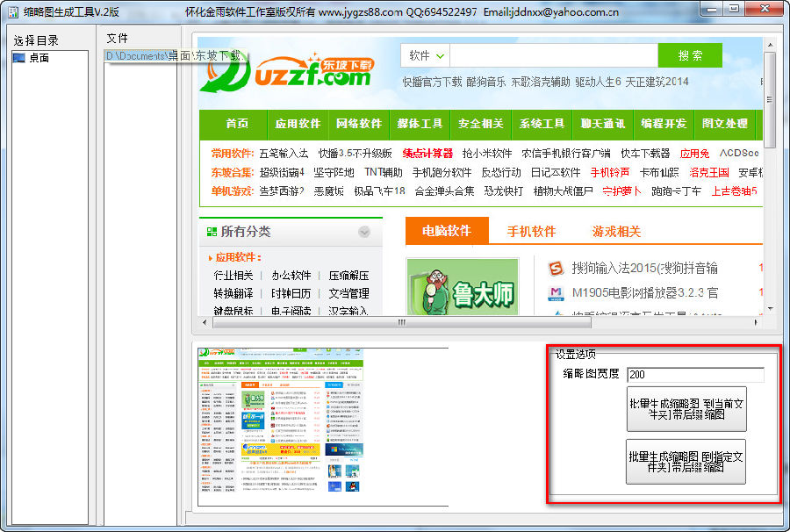Open M1905电影网播放器3.2.3 link
790x532 pixels.
pyautogui.click(x=645, y=292)
